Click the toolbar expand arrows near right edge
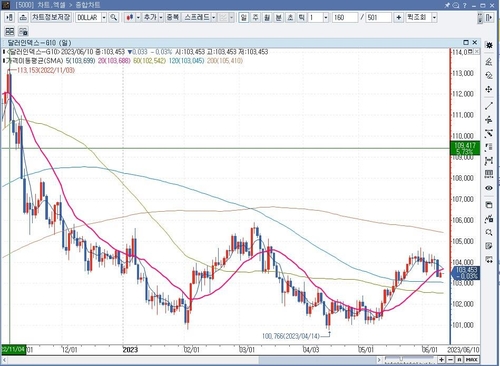Image resolution: width=500 pixels, height=366 pixels. 480,17
